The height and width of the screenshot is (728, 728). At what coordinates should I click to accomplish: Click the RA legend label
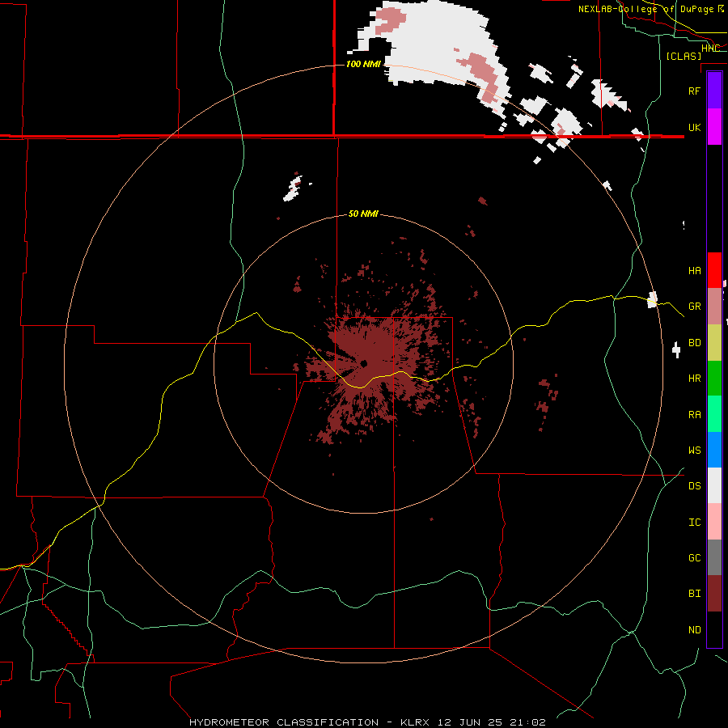tap(694, 415)
